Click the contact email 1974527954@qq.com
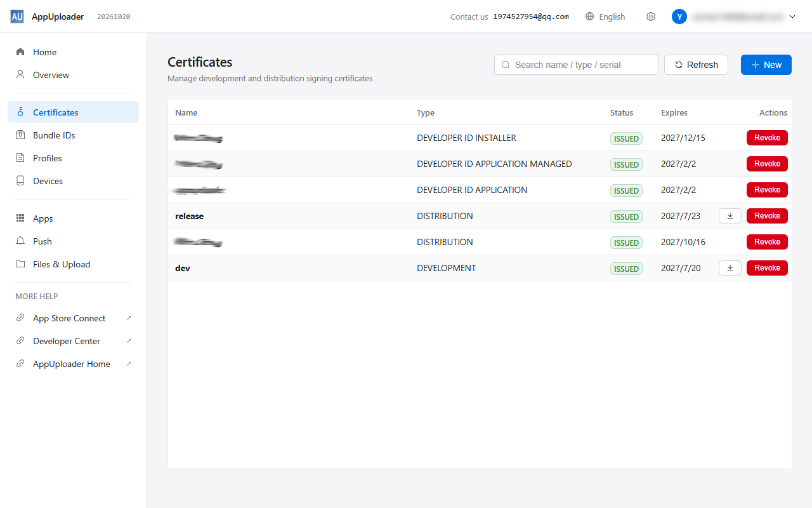This screenshot has width=812, height=508. point(531,17)
